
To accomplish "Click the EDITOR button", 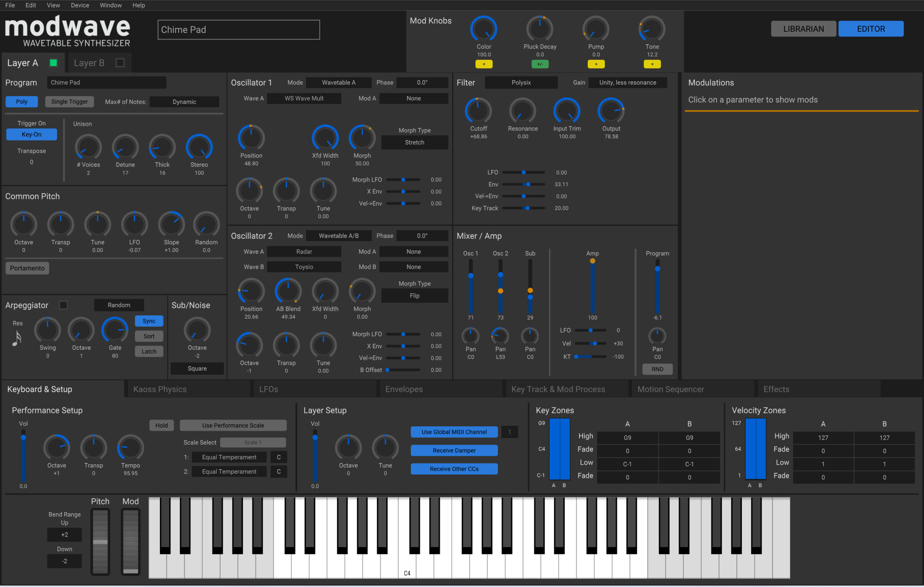I will [871, 29].
